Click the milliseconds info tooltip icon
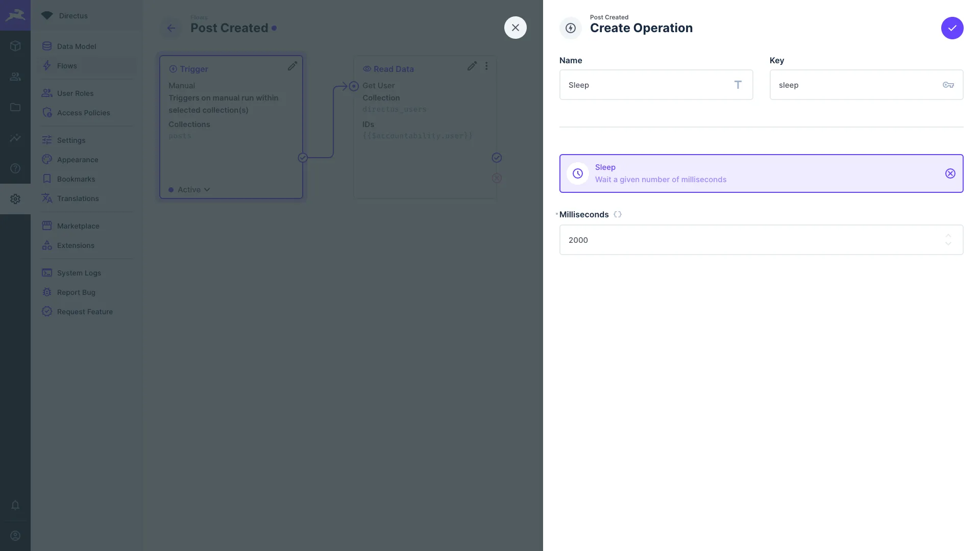Screen dimensions: 980x551 617,215
